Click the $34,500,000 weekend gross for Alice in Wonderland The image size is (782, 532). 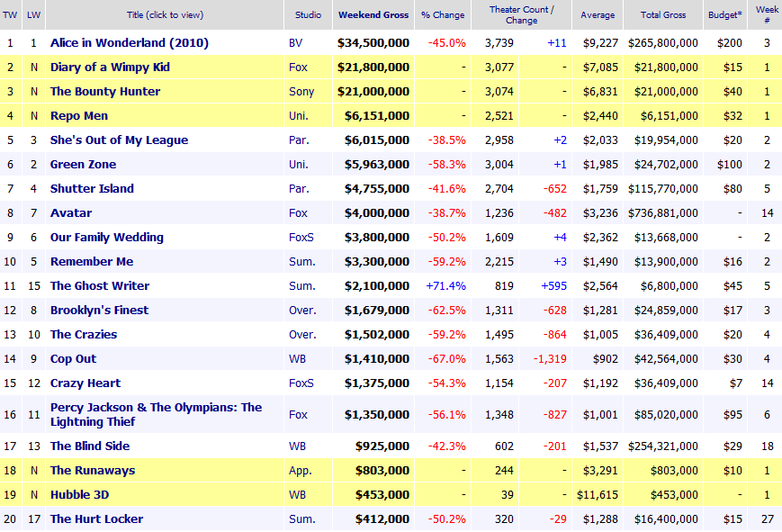(x=373, y=43)
